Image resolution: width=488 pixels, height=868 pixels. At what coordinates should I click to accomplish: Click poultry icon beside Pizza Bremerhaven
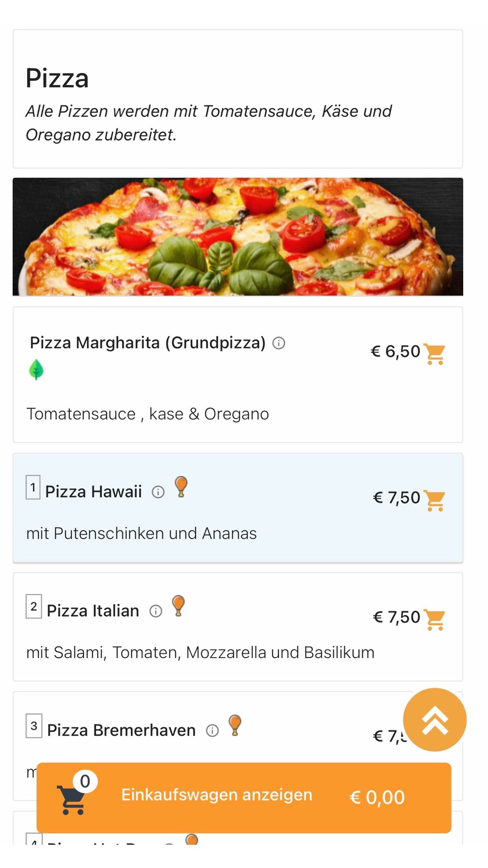coord(235,725)
